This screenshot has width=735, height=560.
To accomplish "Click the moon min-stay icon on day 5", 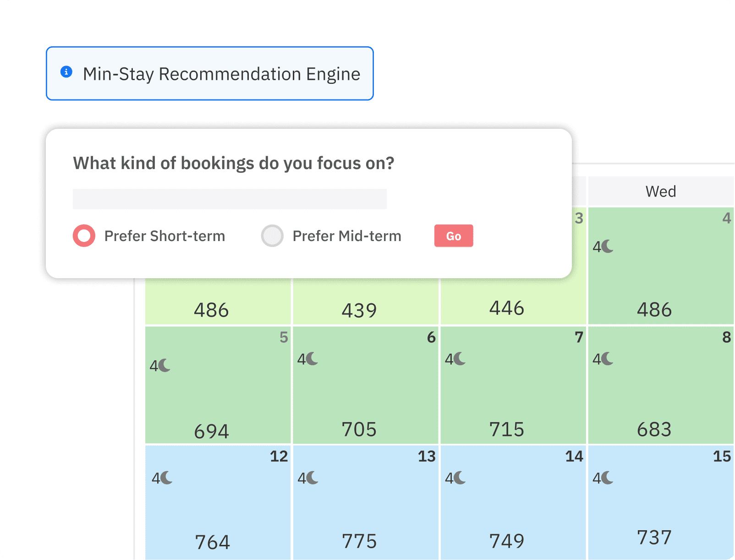I will pos(165,365).
